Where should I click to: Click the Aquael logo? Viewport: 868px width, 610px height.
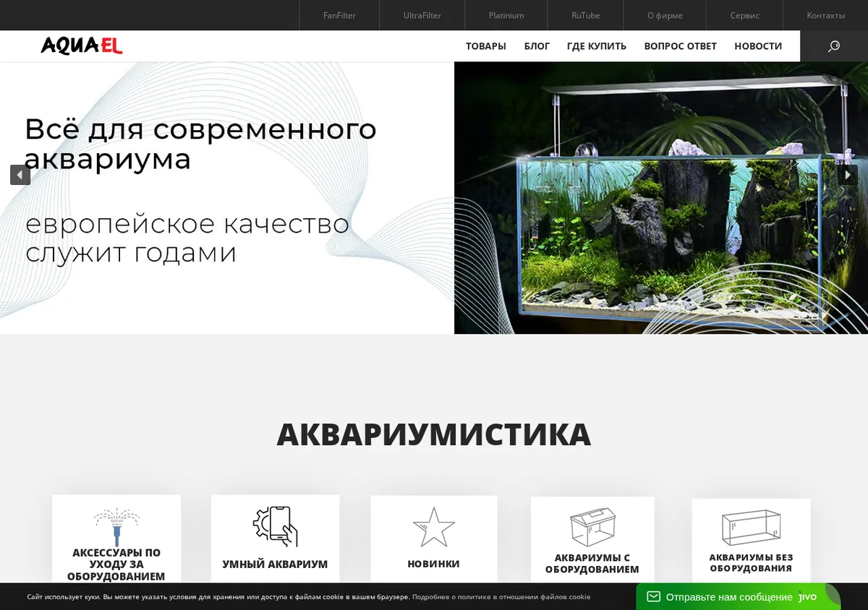[82, 46]
